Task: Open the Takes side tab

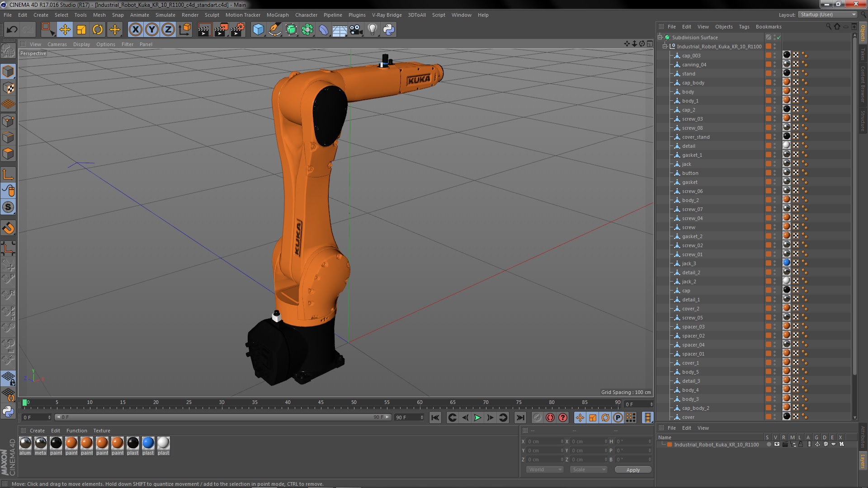Action: pos(863,54)
